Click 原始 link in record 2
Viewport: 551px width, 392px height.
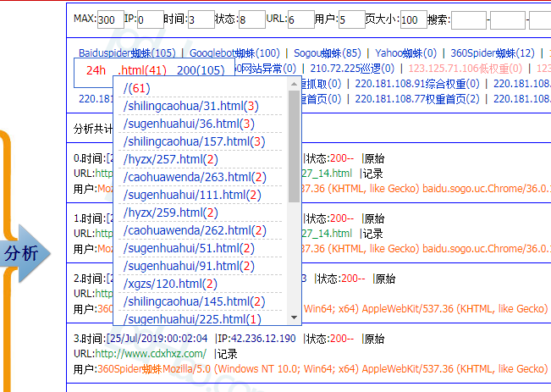(385, 279)
